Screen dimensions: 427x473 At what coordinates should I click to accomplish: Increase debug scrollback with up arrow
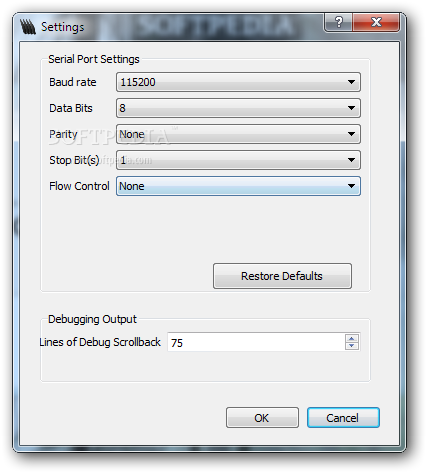tap(352, 338)
